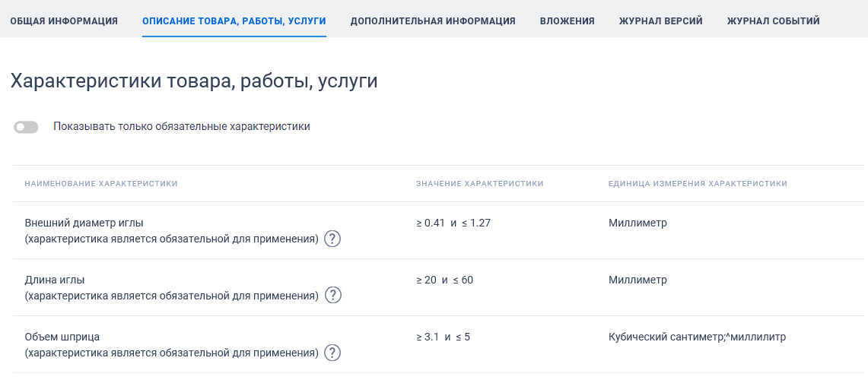Viewport: 868px width, 380px height.
Task: Select Объем шприца characteristic name
Action: coord(62,337)
